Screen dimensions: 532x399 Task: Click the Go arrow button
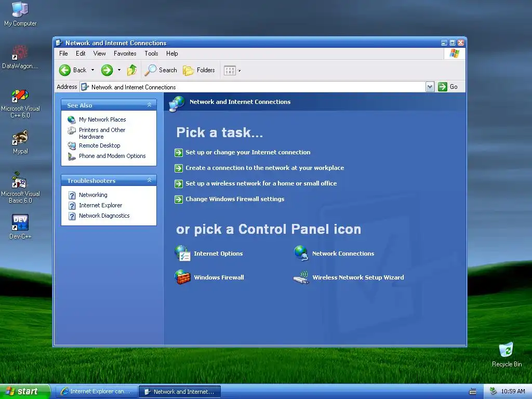click(x=443, y=87)
